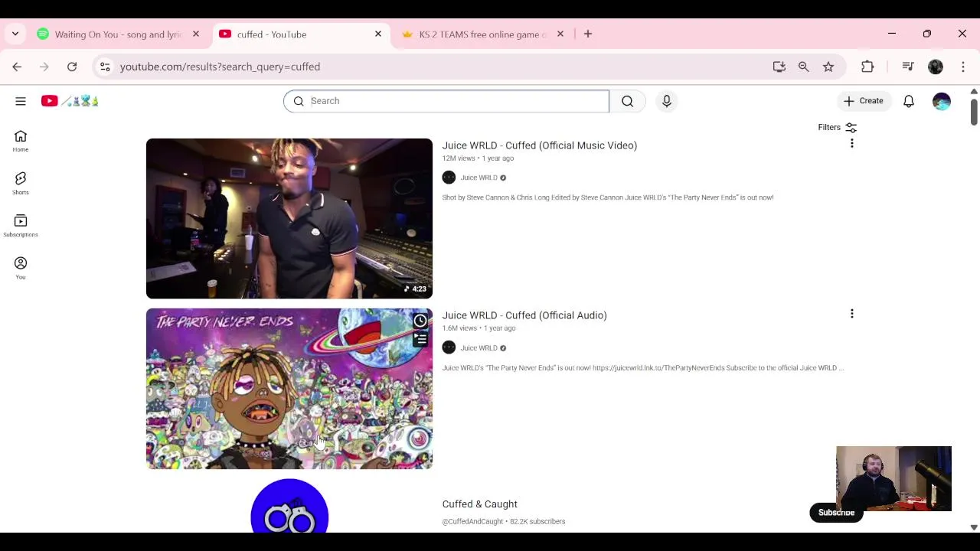Open browser extensions puzzle icon

(x=867, y=67)
